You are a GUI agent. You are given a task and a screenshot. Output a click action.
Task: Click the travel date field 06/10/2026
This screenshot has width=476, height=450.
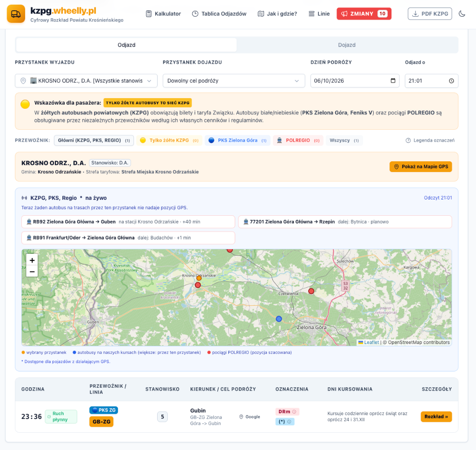click(355, 81)
